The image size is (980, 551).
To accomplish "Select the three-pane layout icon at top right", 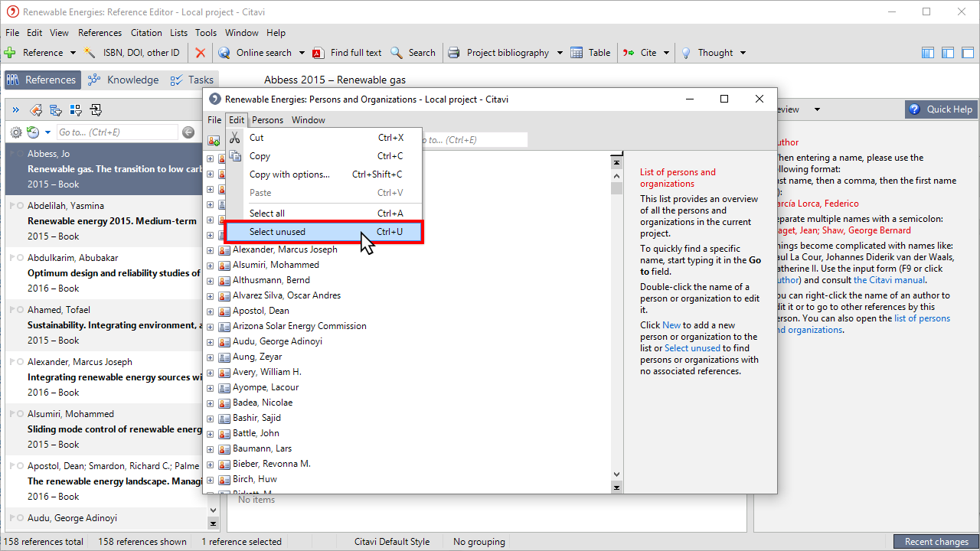I will click(x=928, y=53).
